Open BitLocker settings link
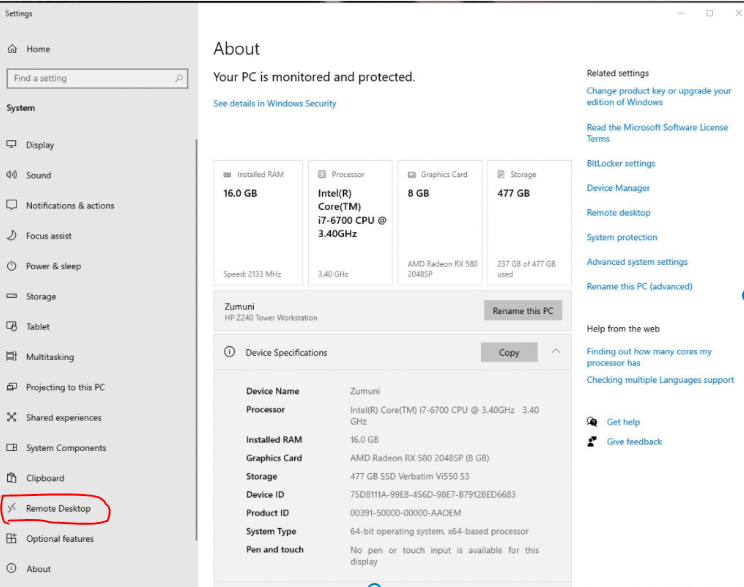The image size is (744, 587). pyautogui.click(x=621, y=163)
